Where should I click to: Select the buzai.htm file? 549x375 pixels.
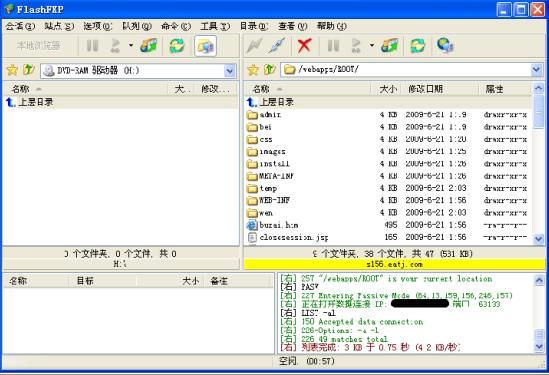pyautogui.click(x=388, y=225)
